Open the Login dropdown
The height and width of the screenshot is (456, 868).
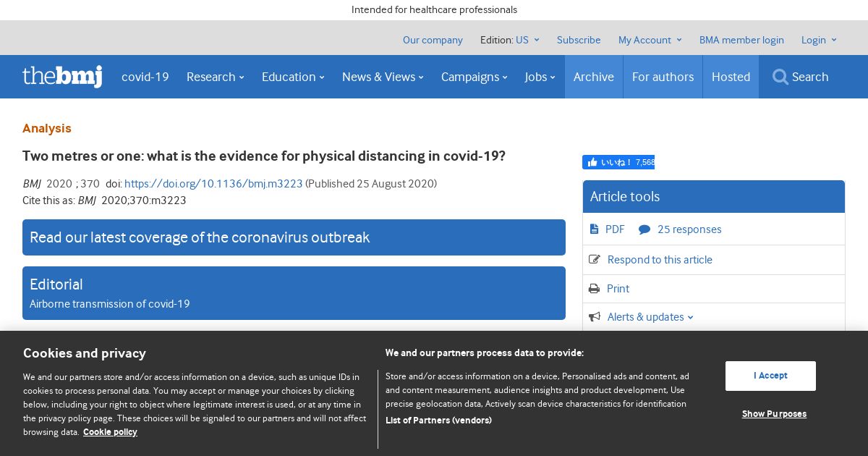(819, 40)
